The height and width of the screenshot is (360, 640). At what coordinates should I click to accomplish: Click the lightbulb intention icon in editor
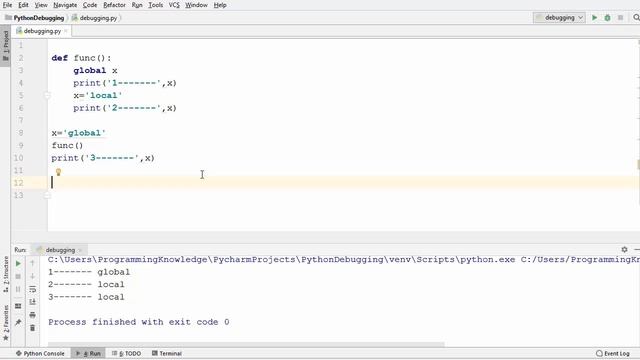pyautogui.click(x=58, y=172)
